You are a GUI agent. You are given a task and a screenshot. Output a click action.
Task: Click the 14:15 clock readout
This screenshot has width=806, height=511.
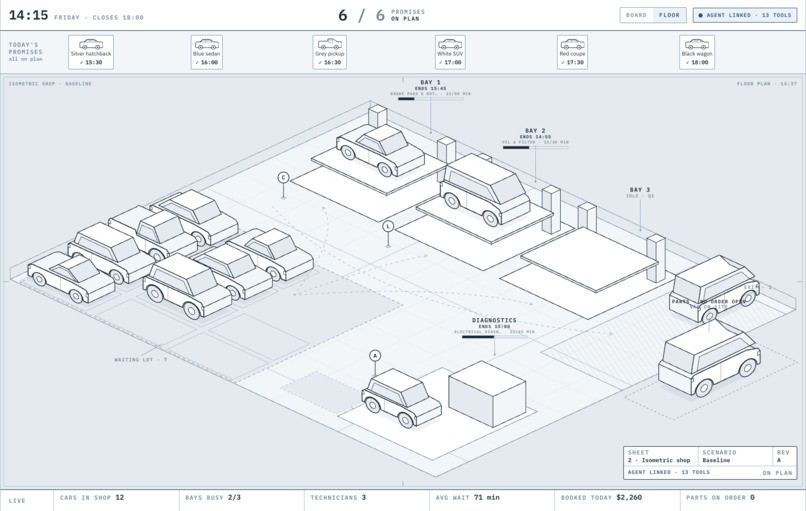(x=28, y=15)
